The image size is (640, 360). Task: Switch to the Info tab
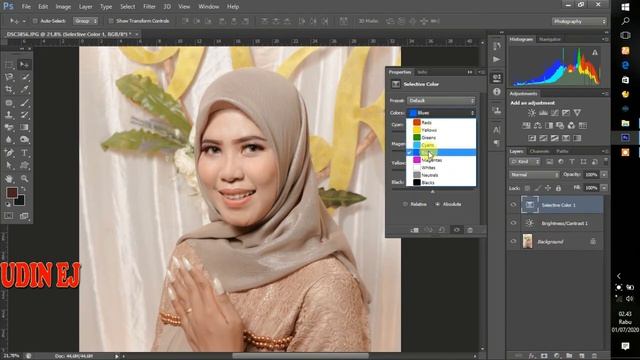(422, 72)
